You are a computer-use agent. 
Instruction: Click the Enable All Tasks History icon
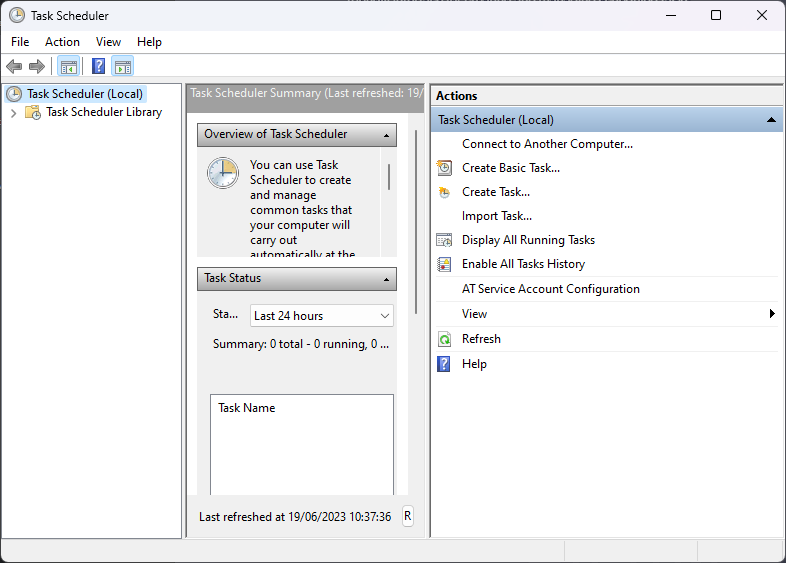445,264
